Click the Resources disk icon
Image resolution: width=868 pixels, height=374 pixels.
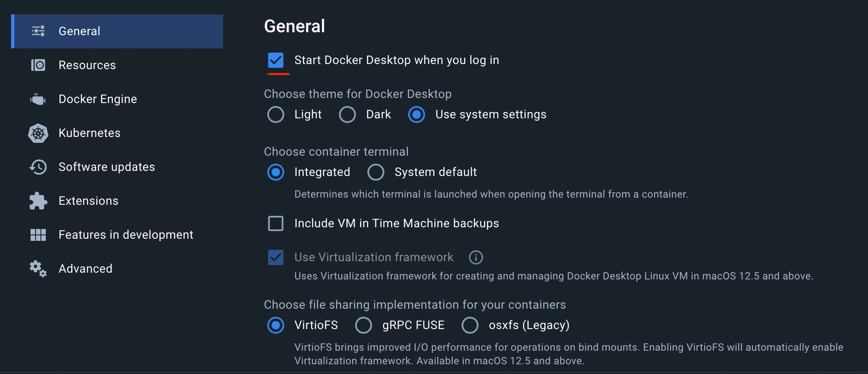38,65
